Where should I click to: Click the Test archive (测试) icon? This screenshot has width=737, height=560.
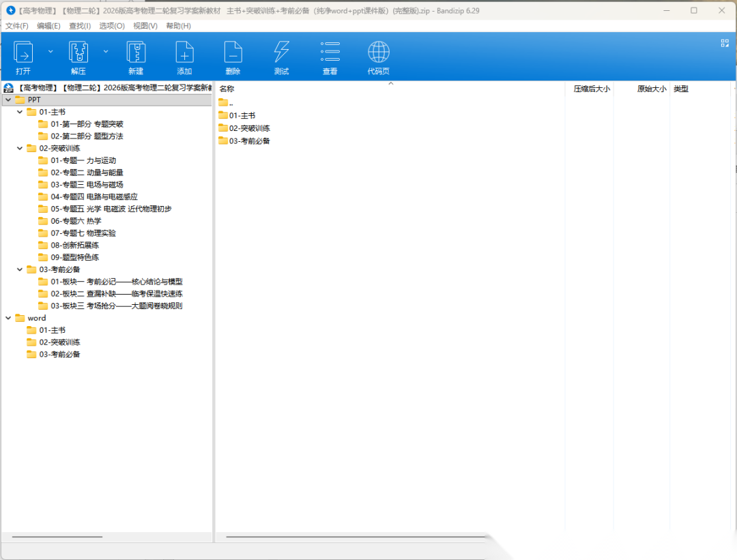click(x=281, y=53)
